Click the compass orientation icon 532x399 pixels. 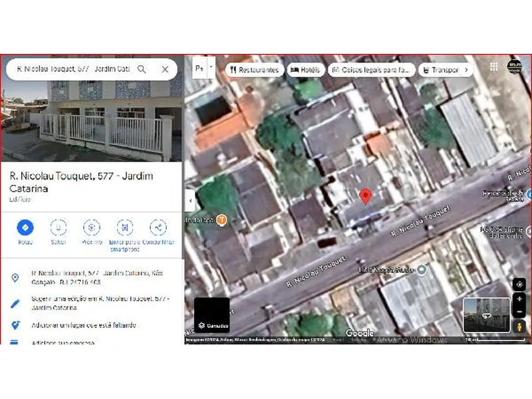coord(519,284)
